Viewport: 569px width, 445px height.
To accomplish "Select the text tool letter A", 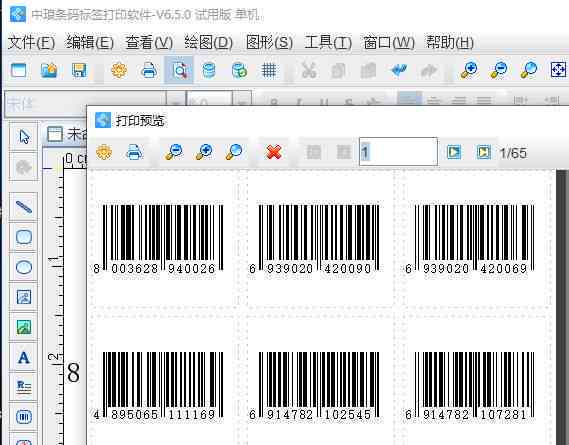I will [x=24, y=358].
